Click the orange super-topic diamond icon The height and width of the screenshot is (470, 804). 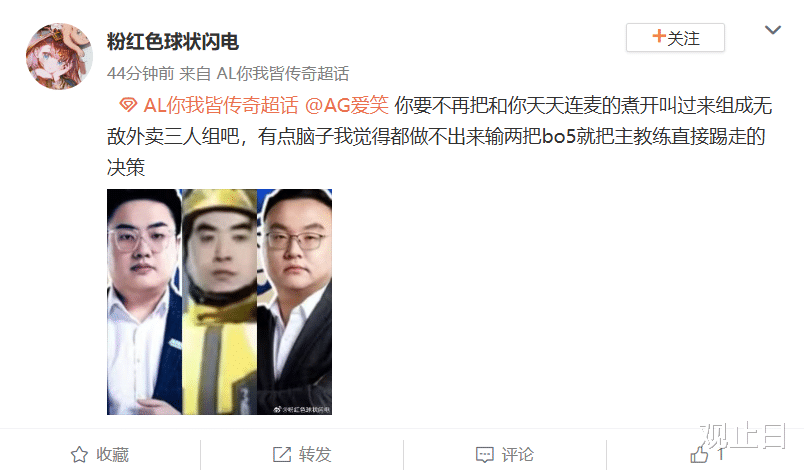128,105
